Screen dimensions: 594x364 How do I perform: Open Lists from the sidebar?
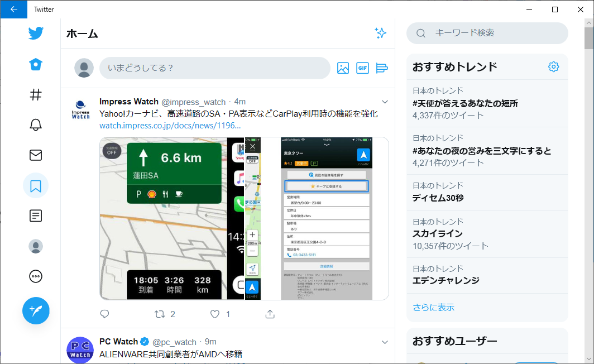pyautogui.click(x=35, y=215)
